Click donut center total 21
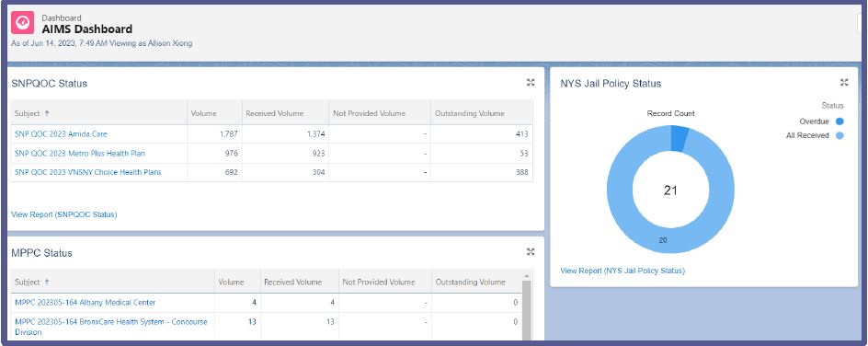 [670, 190]
